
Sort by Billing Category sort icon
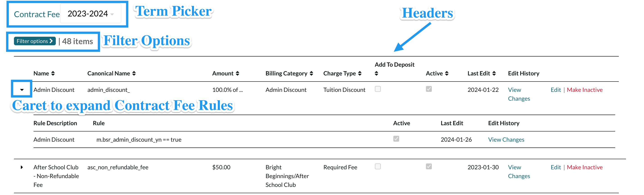[x=311, y=73]
